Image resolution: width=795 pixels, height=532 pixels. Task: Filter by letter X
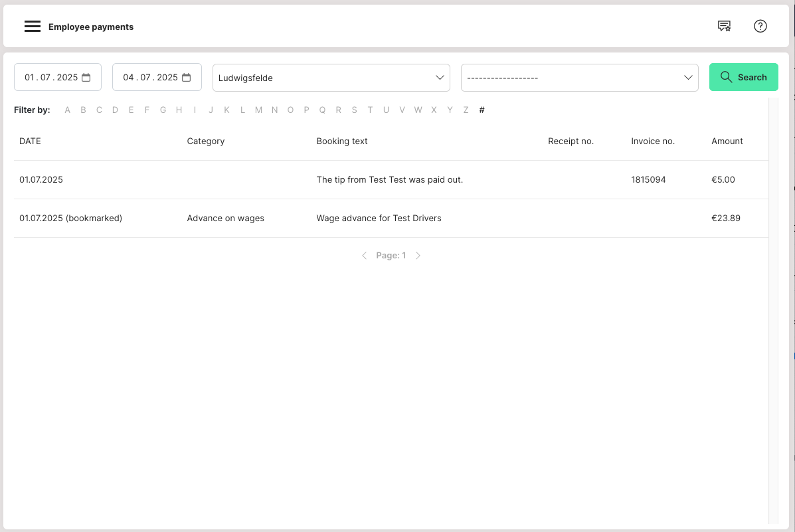tap(434, 110)
